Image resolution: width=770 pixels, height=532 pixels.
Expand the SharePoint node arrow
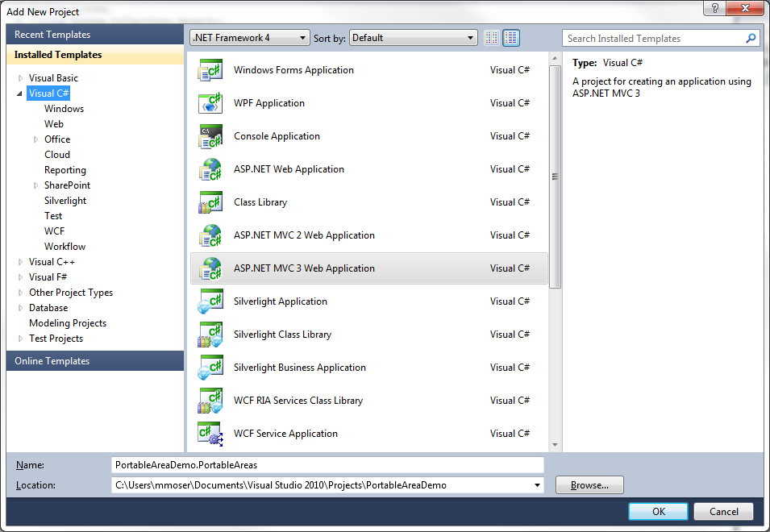pos(35,185)
